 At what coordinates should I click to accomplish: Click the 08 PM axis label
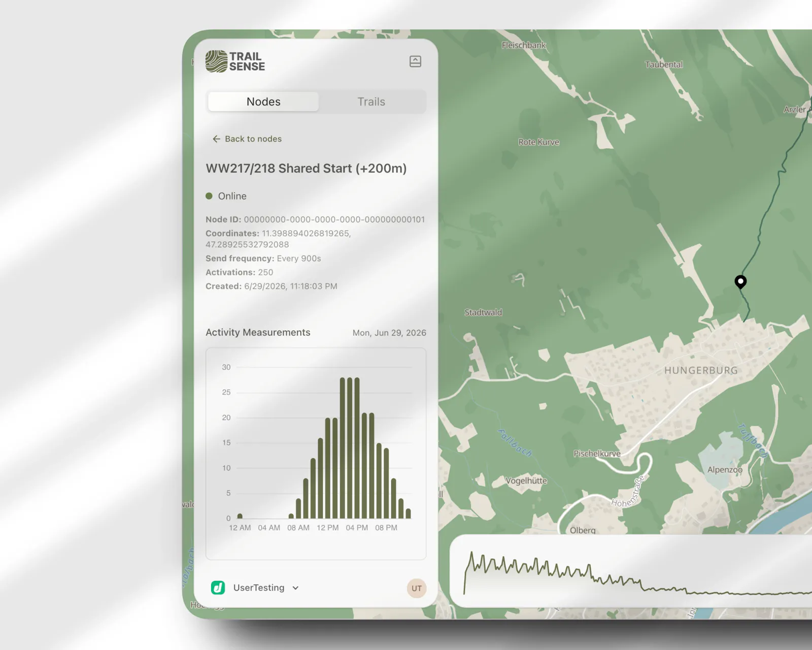click(386, 528)
